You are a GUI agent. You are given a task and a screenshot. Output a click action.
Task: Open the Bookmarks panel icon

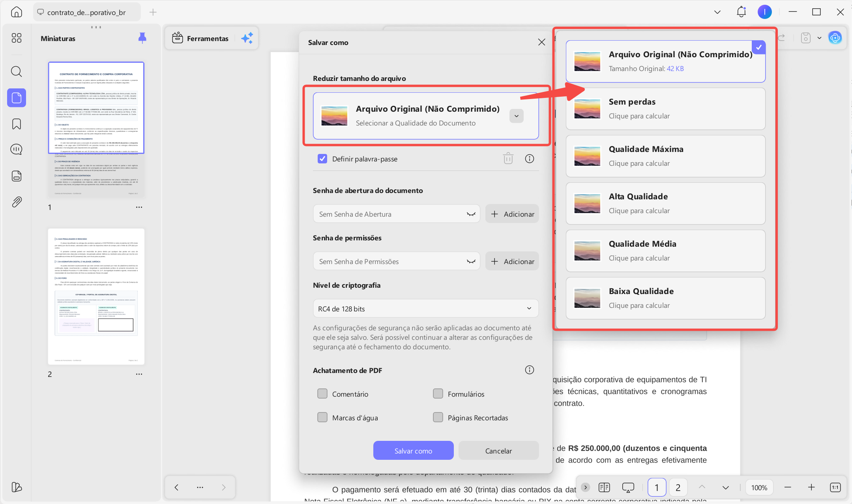(17, 124)
